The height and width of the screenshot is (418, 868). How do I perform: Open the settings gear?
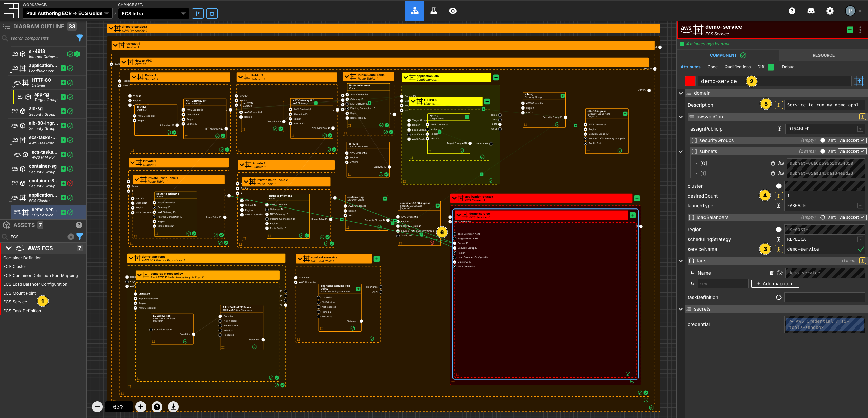pyautogui.click(x=830, y=11)
